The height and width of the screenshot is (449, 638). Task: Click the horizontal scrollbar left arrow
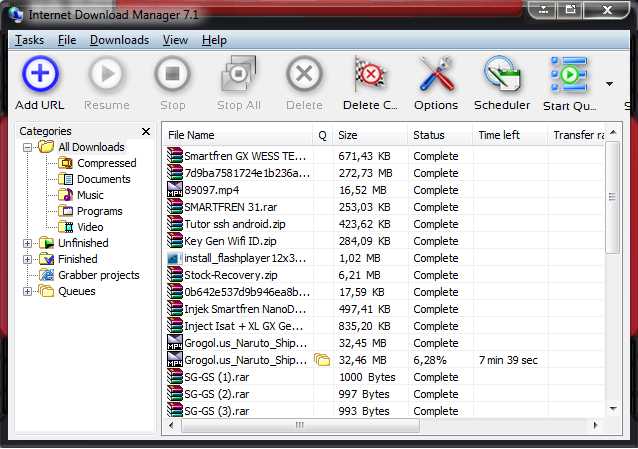(171, 425)
